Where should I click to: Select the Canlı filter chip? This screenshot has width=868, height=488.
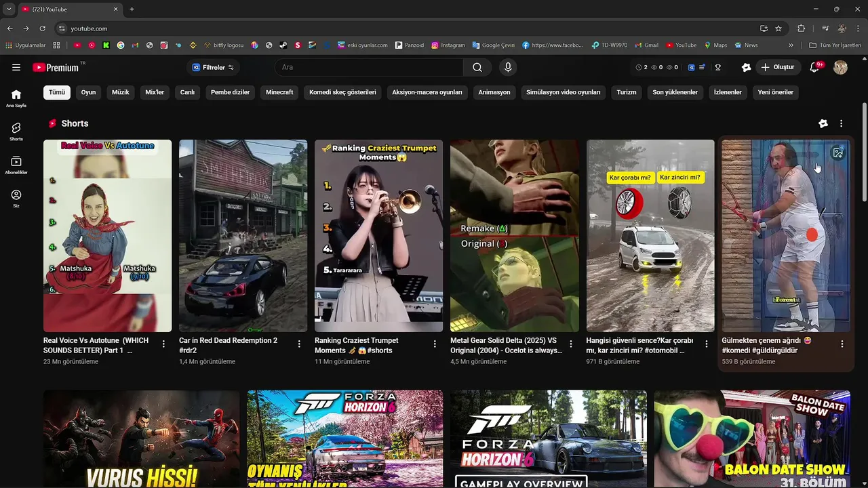pyautogui.click(x=187, y=92)
